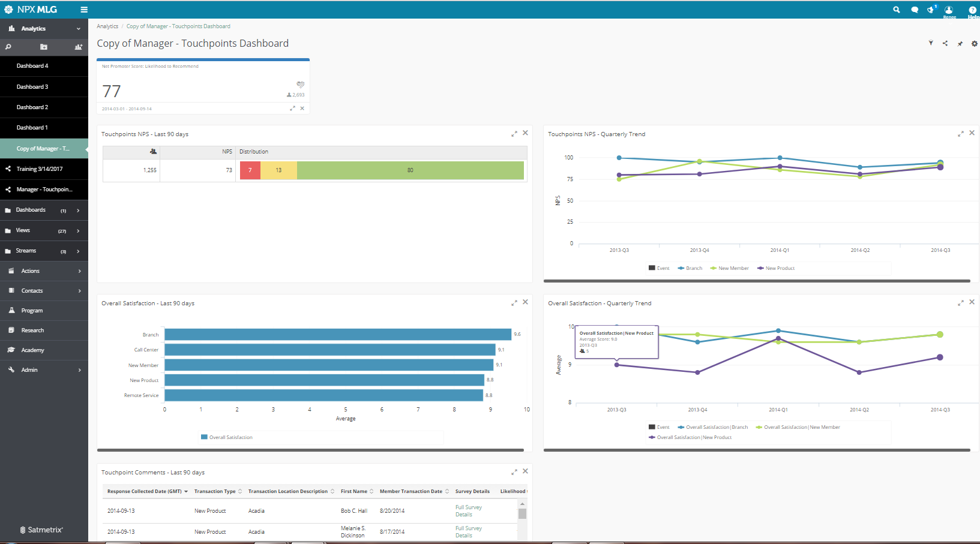Click the comments table vertical scrollbar
This screenshot has height=544, width=980.
(x=522, y=513)
